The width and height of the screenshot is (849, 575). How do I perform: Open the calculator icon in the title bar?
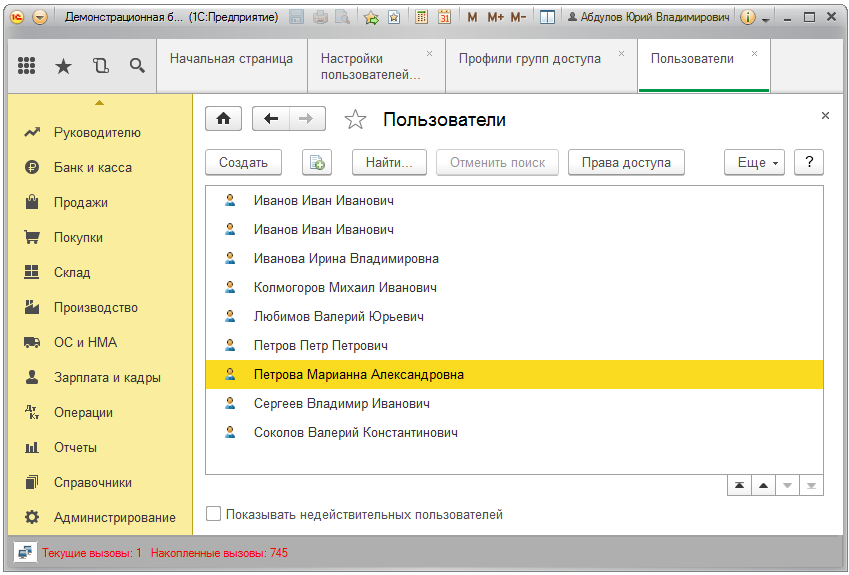point(421,17)
